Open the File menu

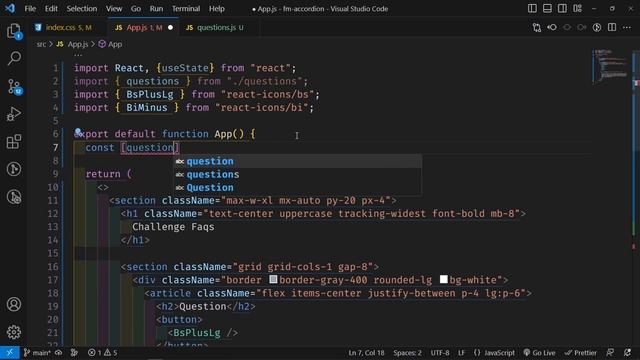click(x=30, y=9)
